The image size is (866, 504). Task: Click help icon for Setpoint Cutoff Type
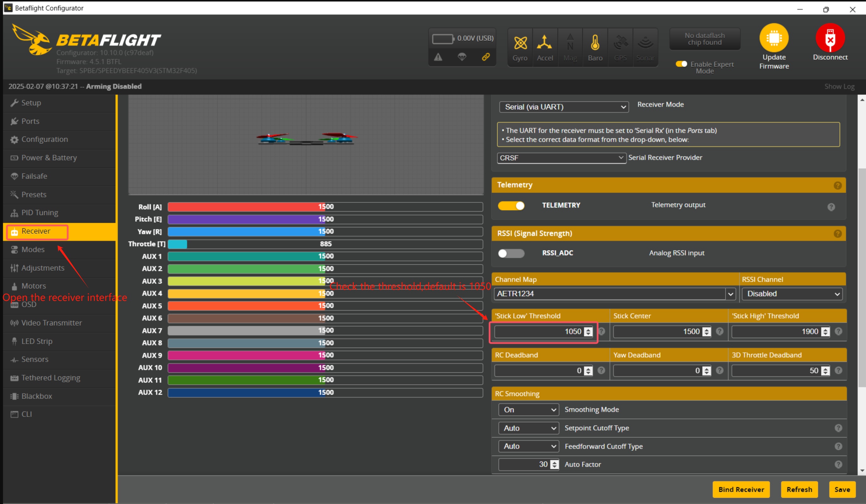pyautogui.click(x=838, y=428)
